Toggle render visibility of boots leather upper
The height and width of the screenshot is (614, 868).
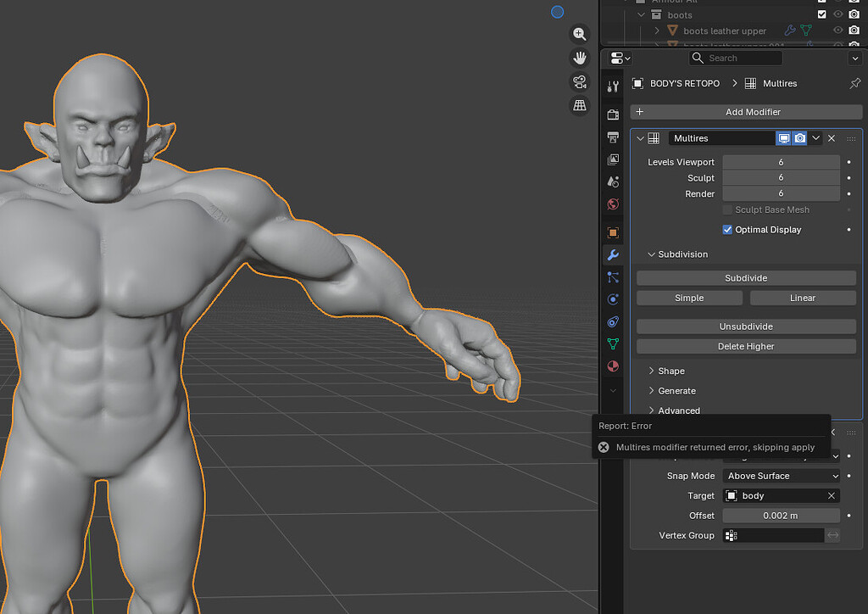tap(854, 30)
